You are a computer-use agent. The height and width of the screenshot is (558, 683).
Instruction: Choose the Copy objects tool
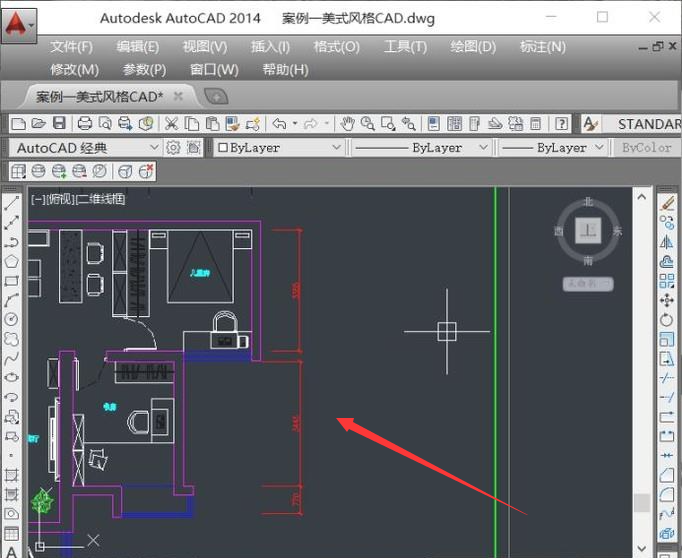666,223
